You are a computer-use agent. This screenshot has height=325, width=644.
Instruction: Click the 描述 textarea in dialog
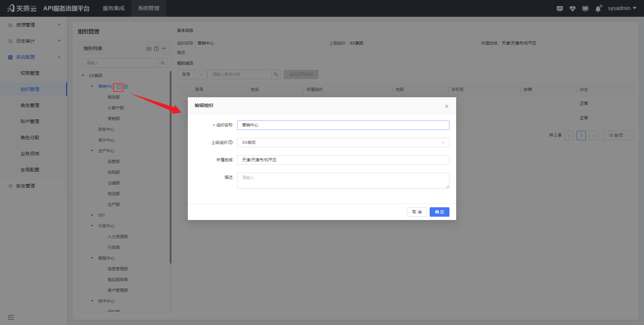[343, 181]
